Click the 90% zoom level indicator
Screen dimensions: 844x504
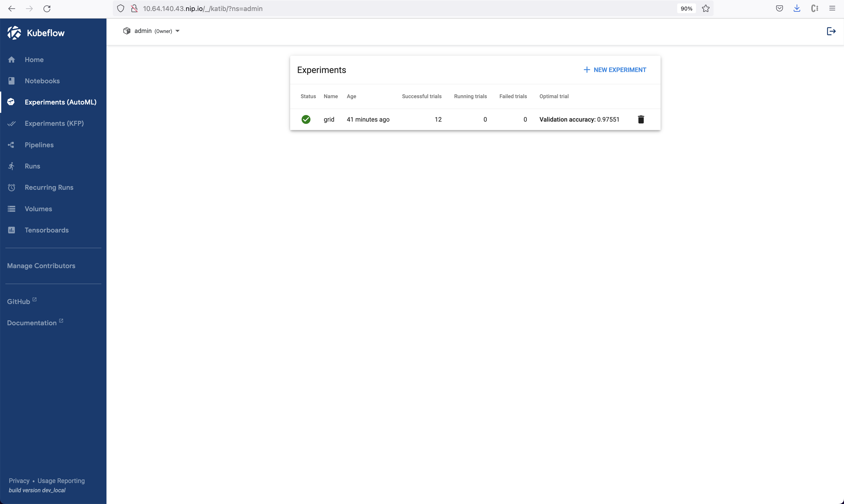[x=686, y=9]
